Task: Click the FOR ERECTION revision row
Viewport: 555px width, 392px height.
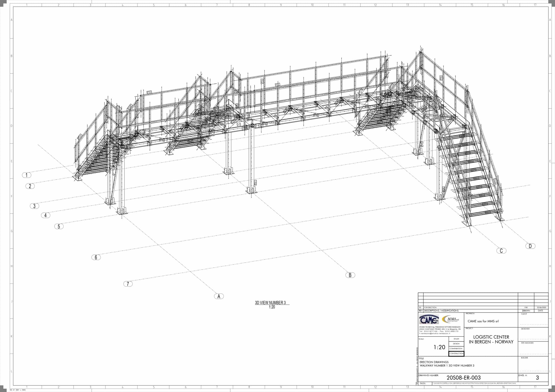Action: (x=430, y=307)
